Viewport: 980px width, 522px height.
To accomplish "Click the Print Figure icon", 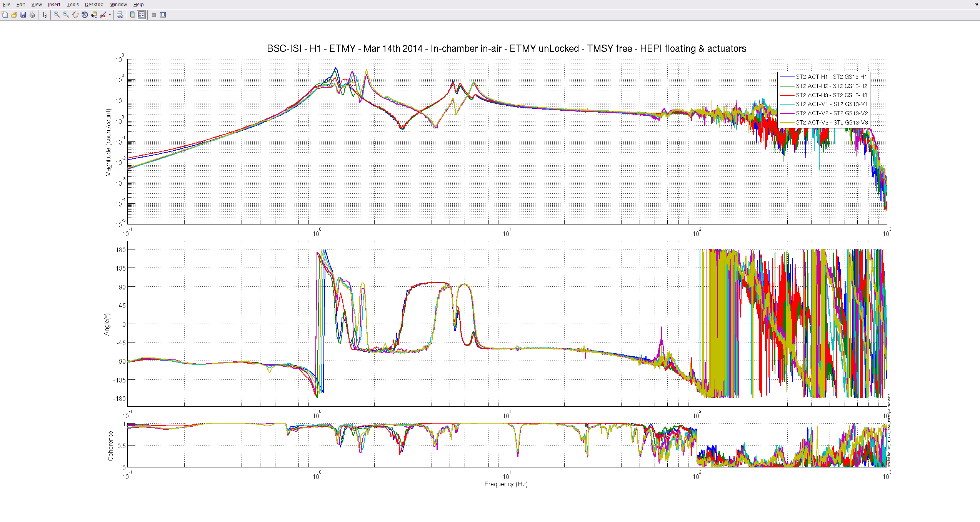I will point(32,15).
